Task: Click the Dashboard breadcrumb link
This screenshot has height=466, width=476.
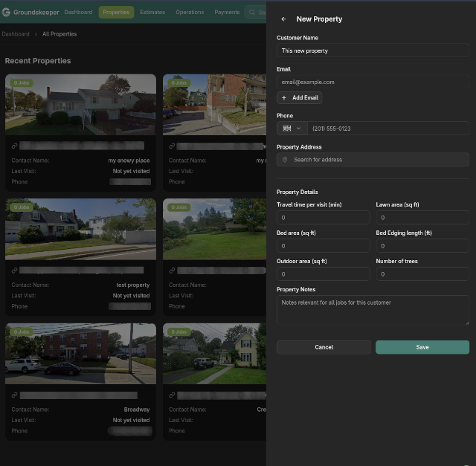Action: click(16, 34)
